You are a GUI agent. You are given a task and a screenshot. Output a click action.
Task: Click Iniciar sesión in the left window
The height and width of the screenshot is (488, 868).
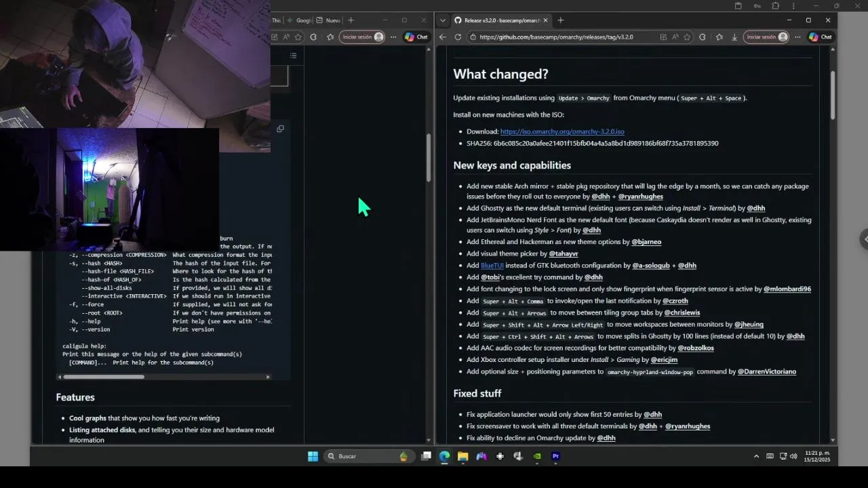point(363,37)
